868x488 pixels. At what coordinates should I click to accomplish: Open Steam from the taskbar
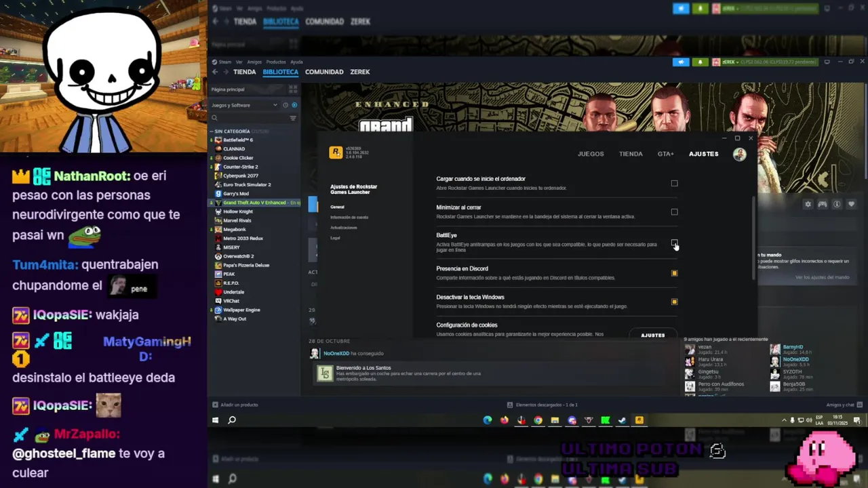(622, 420)
